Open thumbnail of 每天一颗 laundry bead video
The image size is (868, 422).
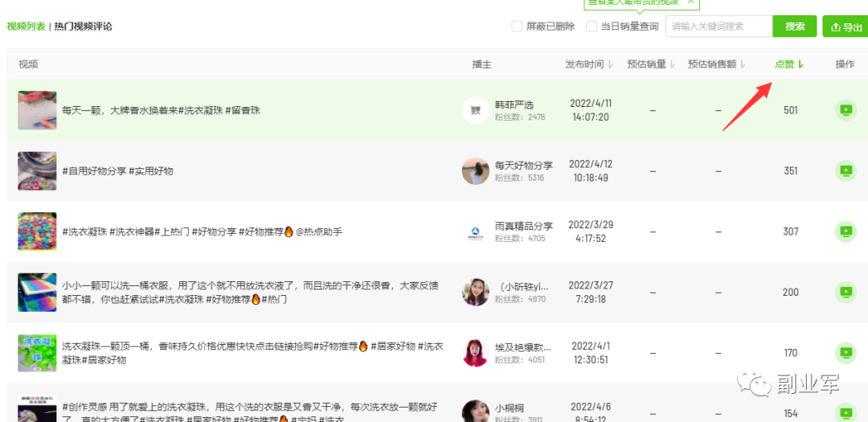point(37,110)
